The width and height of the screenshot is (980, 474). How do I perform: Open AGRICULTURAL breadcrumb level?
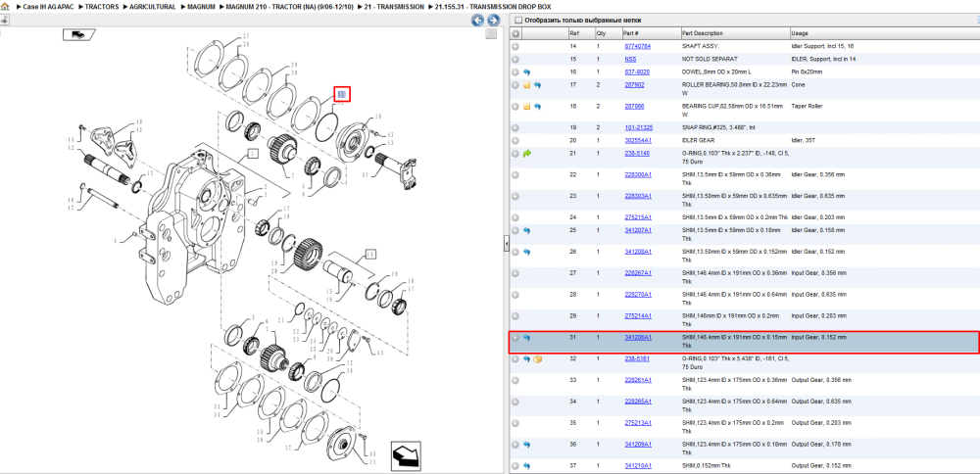tap(153, 6)
